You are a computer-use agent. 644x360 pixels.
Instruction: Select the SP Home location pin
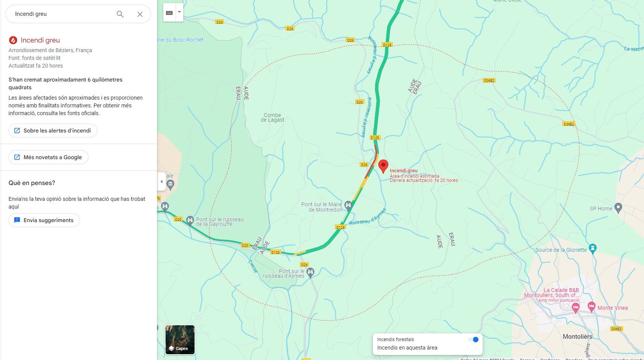pyautogui.click(x=618, y=208)
